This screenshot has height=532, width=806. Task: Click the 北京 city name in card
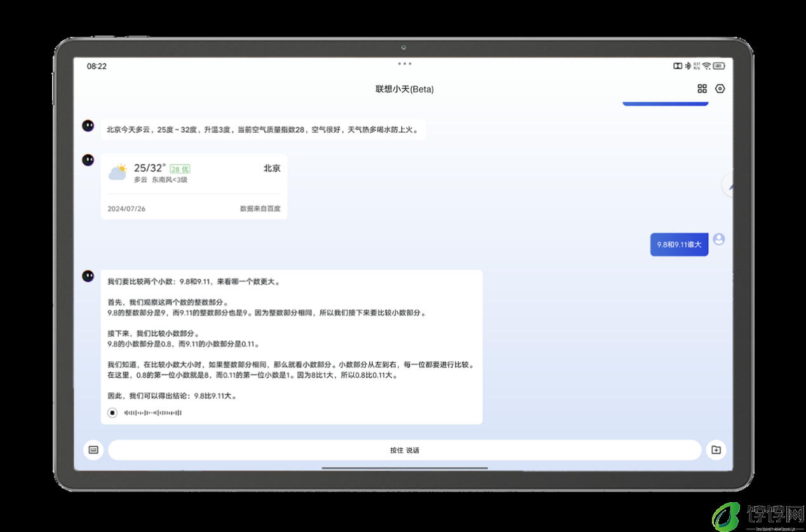(x=272, y=168)
